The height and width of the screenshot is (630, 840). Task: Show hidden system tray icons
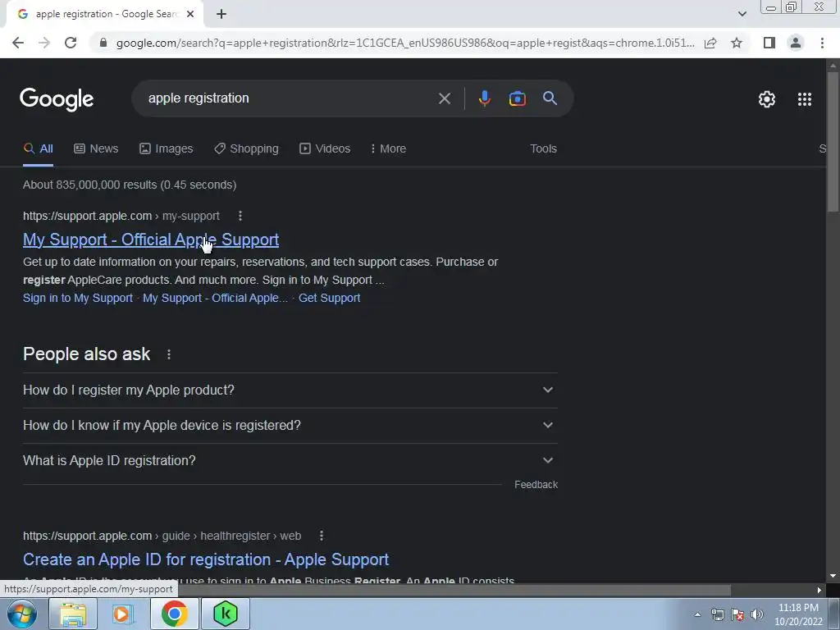697,614
